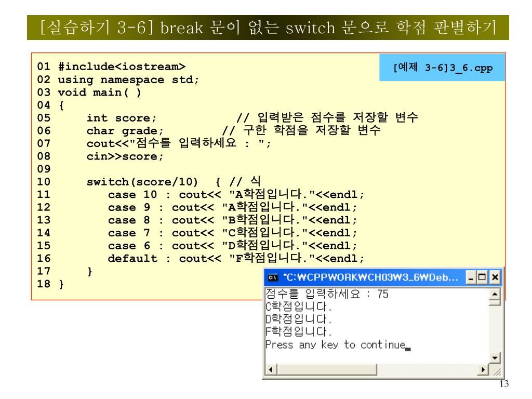Viewport: 532px width, 399px height.
Task: Click the 'case 7' C학점 line
Action: click(232, 233)
